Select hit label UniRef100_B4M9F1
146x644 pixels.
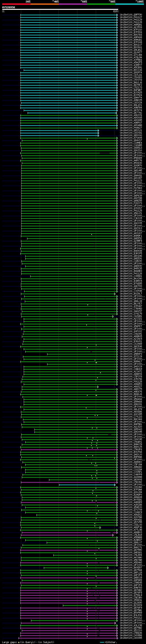131,236
